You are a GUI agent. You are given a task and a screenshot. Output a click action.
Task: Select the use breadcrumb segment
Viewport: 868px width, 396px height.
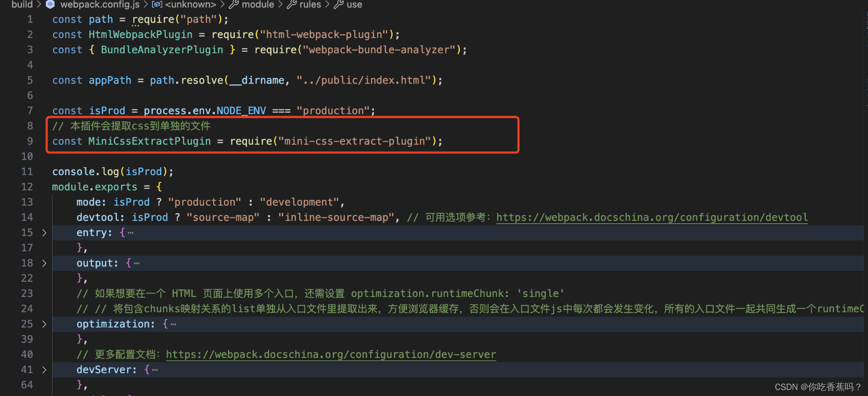(x=354, y=5)
